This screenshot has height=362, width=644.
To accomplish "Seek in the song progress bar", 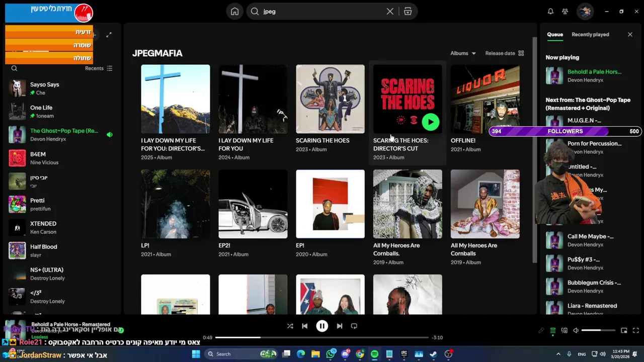I will 322,337.
